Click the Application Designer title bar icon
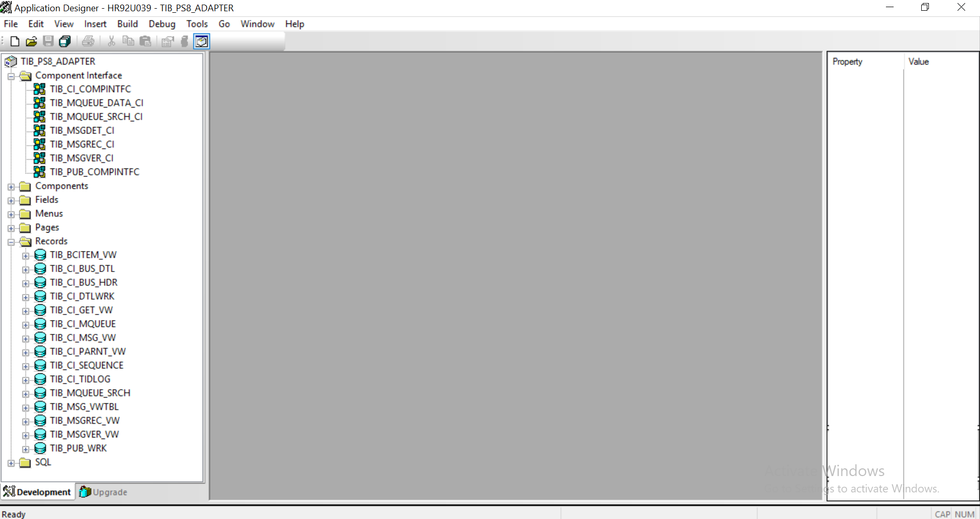The width and height of the screenshot is (980, 519). 6,7
